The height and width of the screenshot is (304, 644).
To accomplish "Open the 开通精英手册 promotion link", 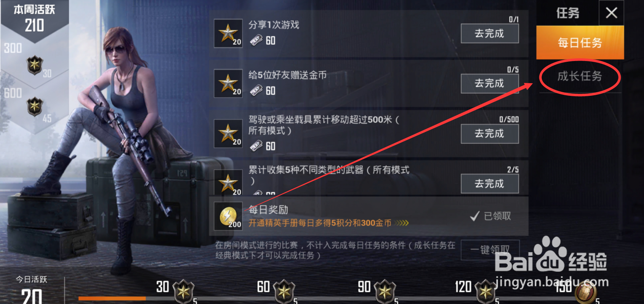I will 328,223.
